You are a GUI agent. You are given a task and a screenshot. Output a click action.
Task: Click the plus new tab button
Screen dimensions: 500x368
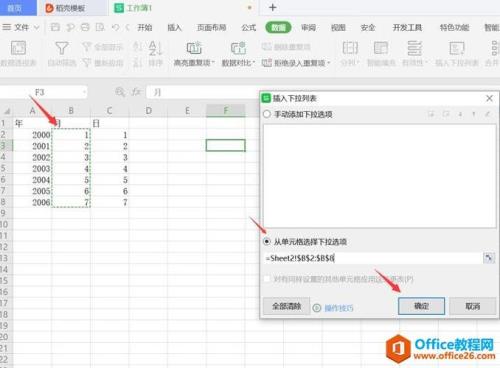pyautogui.click(x=273, y=7)
